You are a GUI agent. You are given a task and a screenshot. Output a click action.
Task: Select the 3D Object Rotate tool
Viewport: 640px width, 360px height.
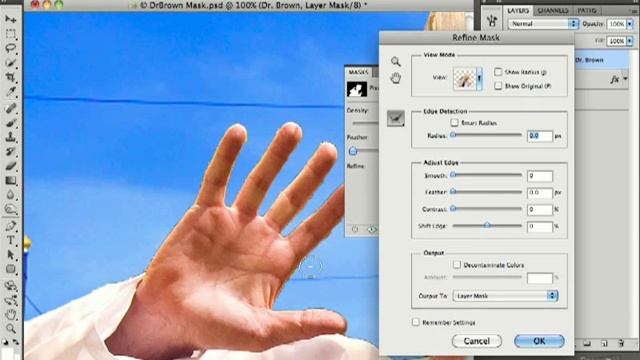point(11,285)
